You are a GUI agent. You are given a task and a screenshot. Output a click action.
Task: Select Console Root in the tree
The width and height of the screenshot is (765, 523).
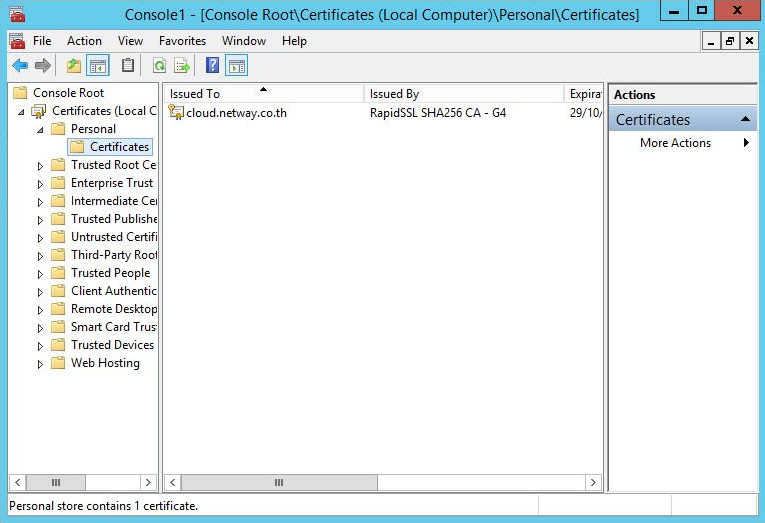pos(68,93)
